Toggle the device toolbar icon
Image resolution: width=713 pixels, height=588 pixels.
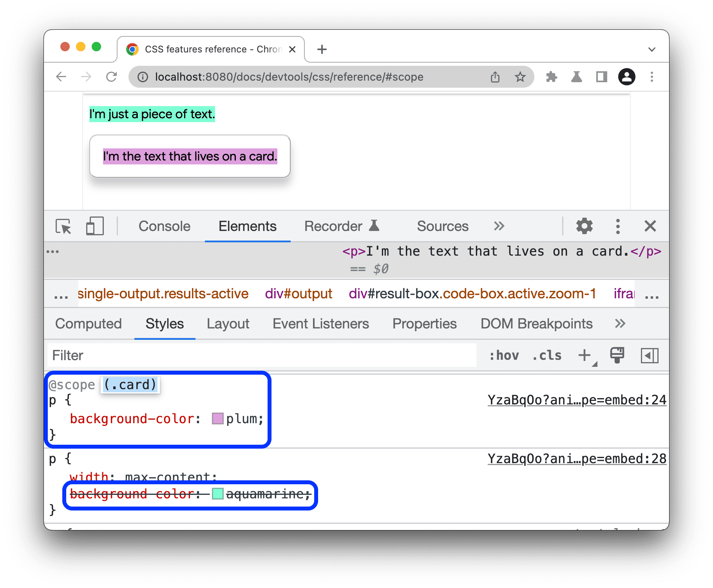point(95,226)
